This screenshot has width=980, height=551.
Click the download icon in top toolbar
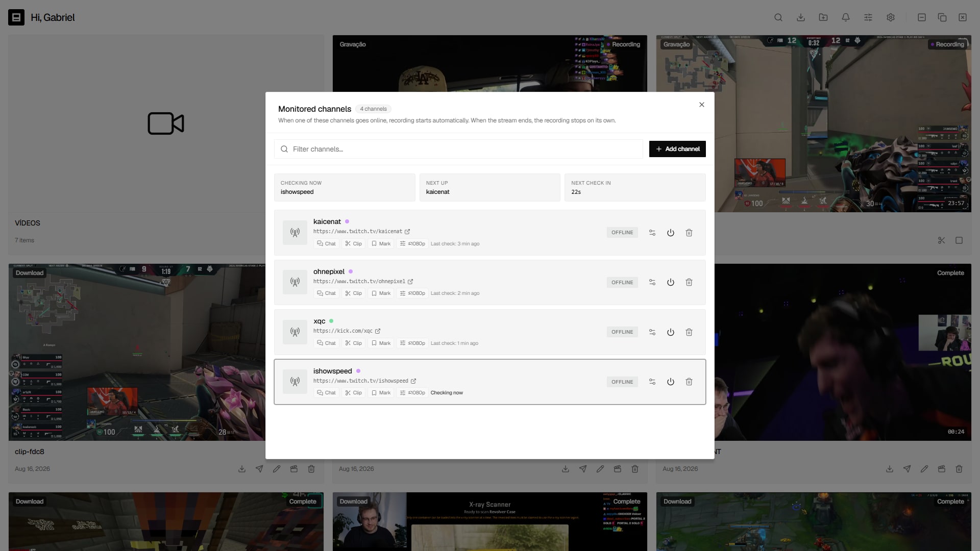(801, 17)
